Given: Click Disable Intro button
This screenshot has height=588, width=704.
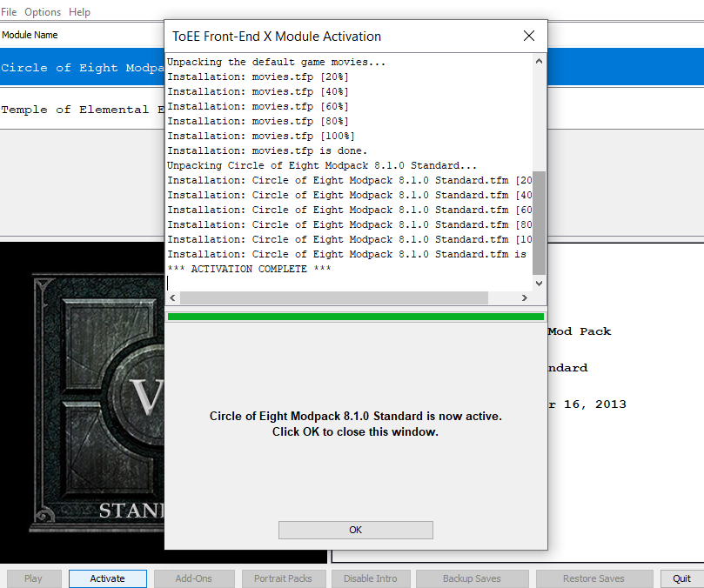Looking at the screenshot, I should coord(371,578).
